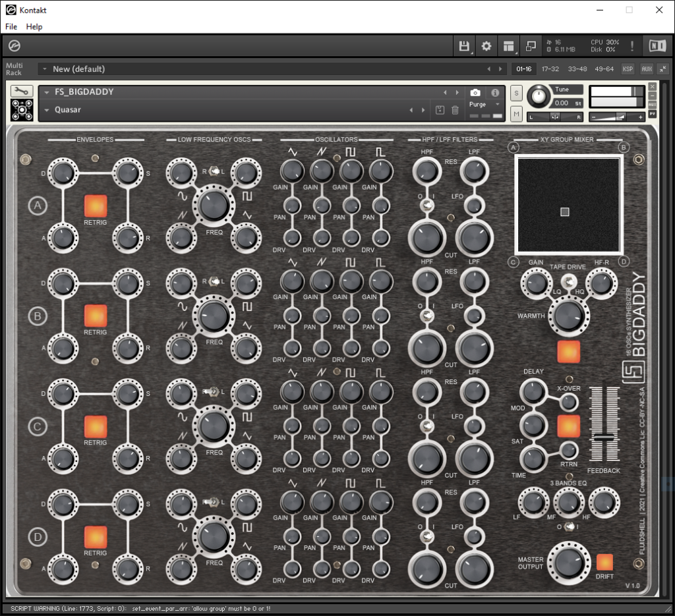
Task: Toggle envelope C RETRIG button
Action: click(x=96, y=426)
